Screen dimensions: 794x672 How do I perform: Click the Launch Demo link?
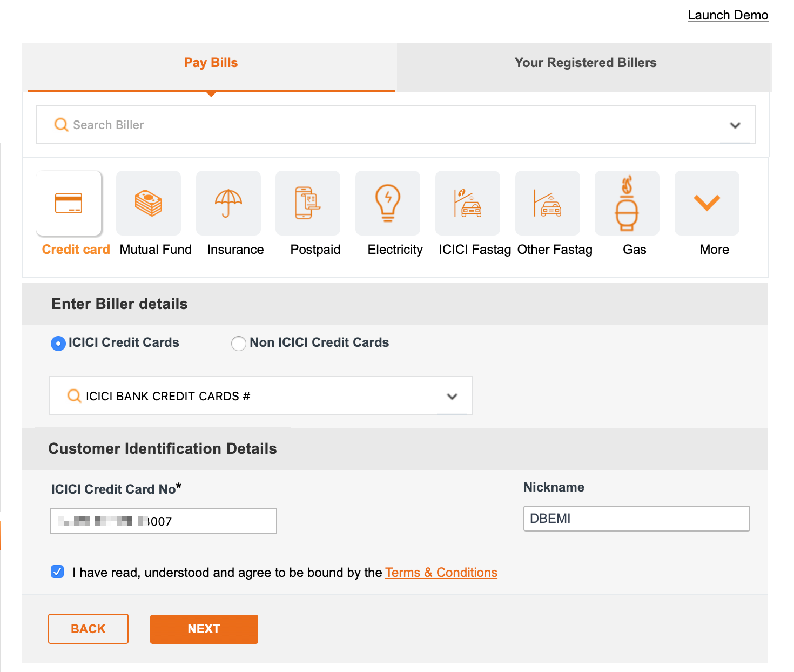coord(728,15)
